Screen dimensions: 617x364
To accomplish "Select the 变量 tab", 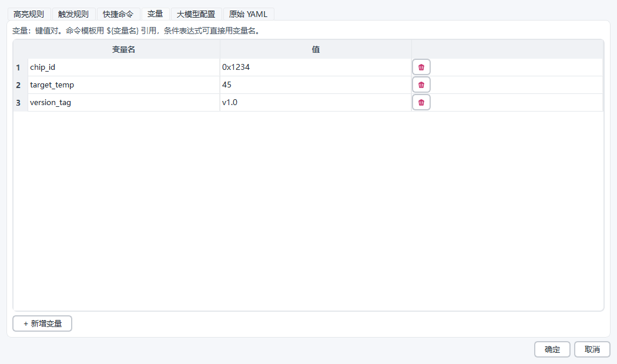I will pyautogui.click(x=155, y=14).
